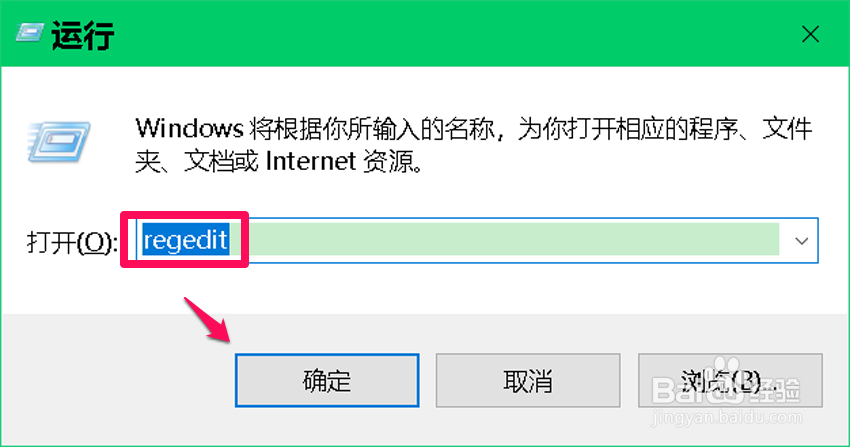Cancel the dialog via 取消 button
Image resolution: width=850 pixels, height=447 pixels.
[x=527, y=380]
